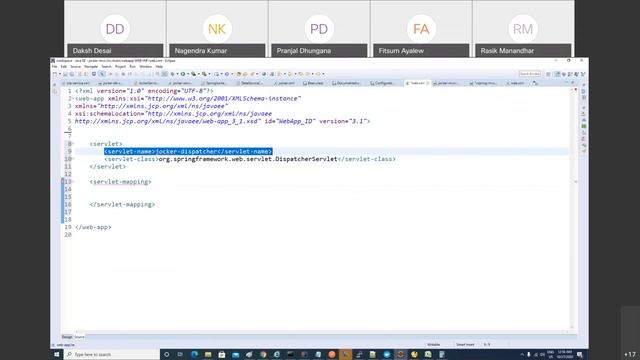Screen dimensions: 640x360
Task: Click the Save toolbar icon
Action: click(x=65, y=74)
